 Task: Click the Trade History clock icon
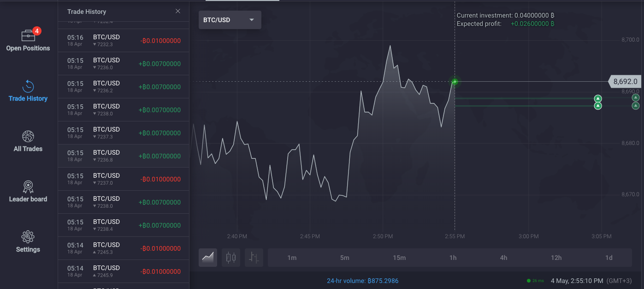28,86
